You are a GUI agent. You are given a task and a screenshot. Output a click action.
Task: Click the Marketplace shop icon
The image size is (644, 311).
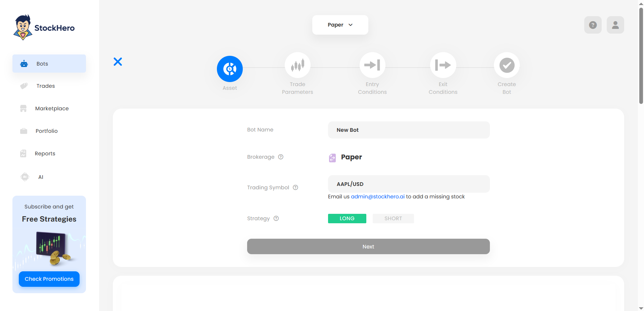[23, 109]
